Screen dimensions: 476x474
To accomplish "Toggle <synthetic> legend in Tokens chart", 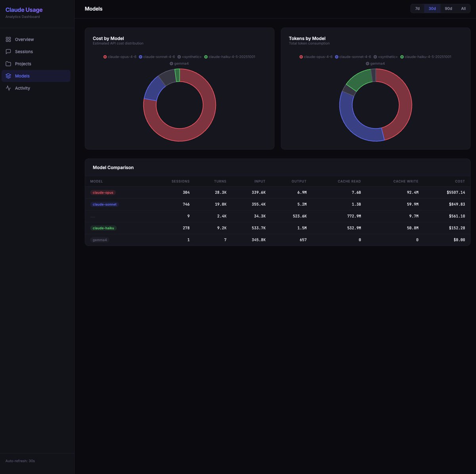I will tap(386, 57).
